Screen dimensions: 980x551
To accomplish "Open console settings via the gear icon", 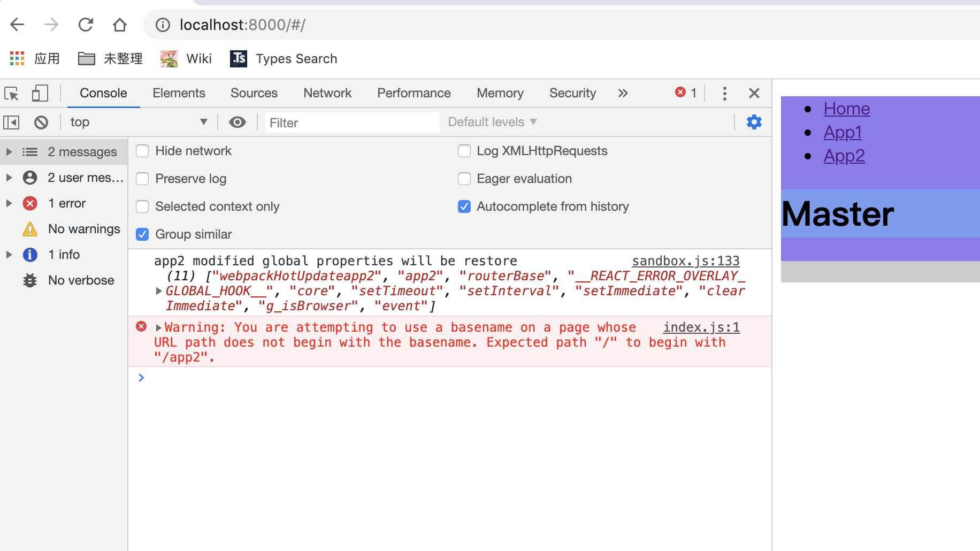I will pos(754,121).
